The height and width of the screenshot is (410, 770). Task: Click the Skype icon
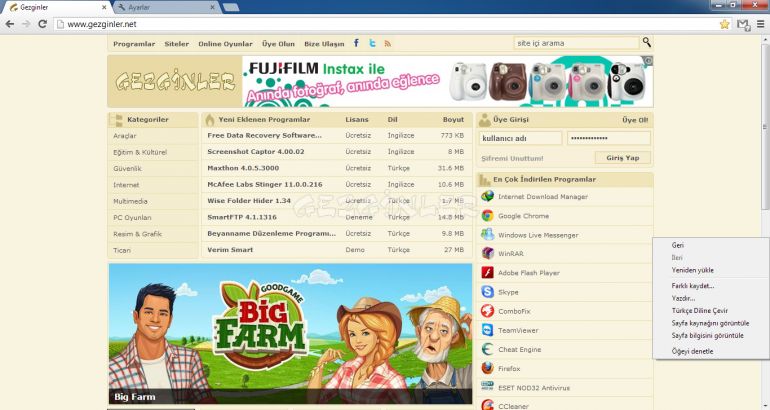click(x=487, y=292)
